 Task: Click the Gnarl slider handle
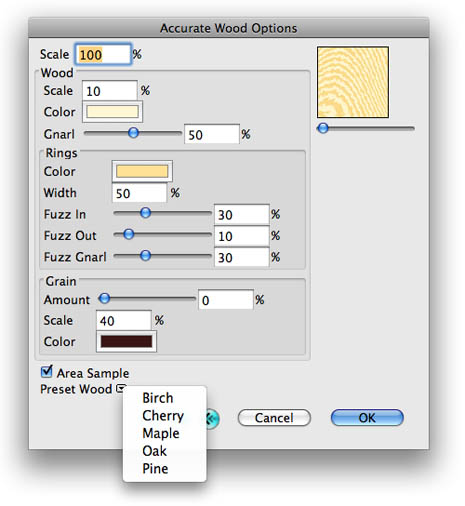(133, 133)
